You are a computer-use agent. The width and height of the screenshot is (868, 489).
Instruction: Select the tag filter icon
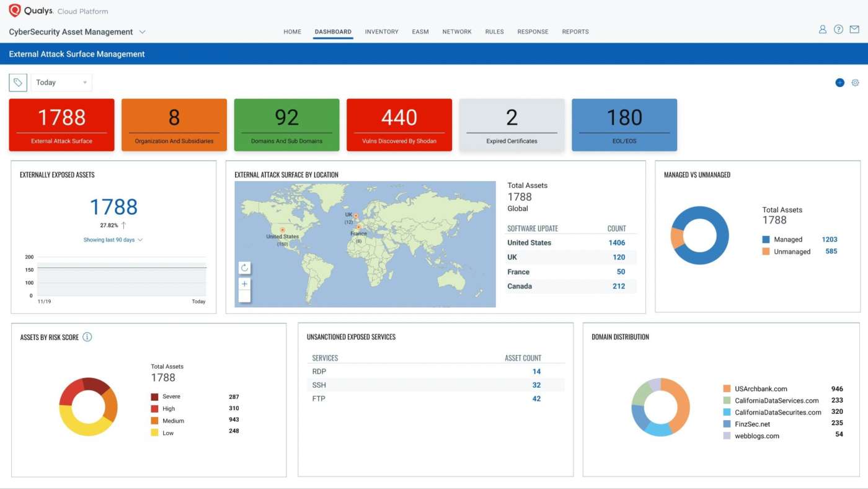[x=17, y=82]
